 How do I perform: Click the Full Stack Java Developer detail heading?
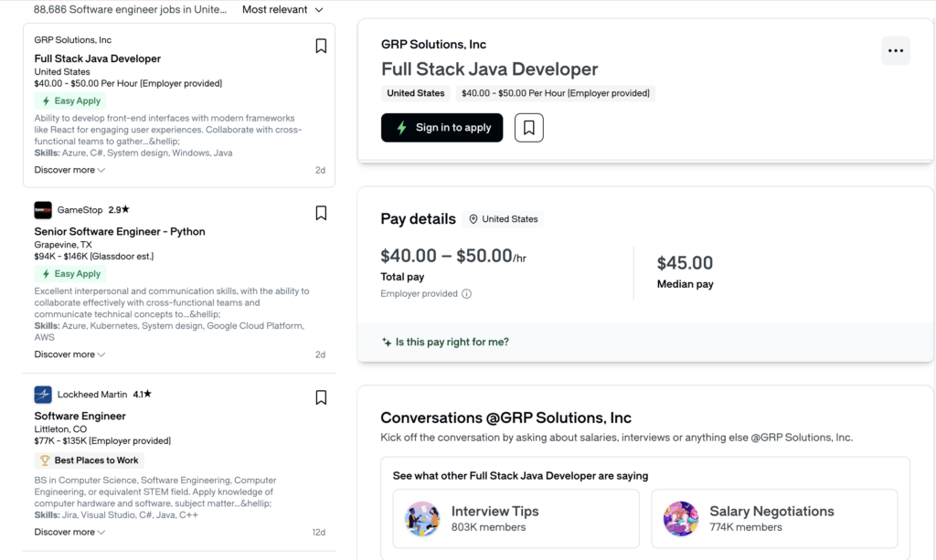pos(490,69)
